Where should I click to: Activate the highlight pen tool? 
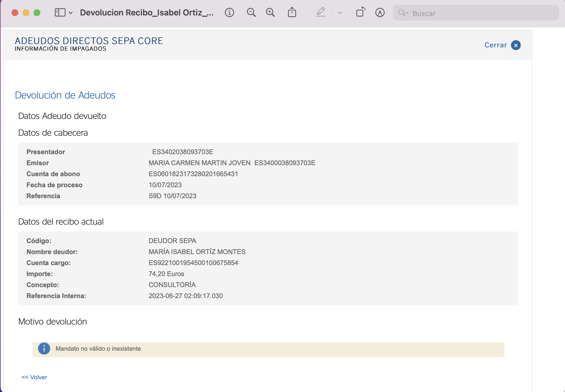tap(321, 13)
